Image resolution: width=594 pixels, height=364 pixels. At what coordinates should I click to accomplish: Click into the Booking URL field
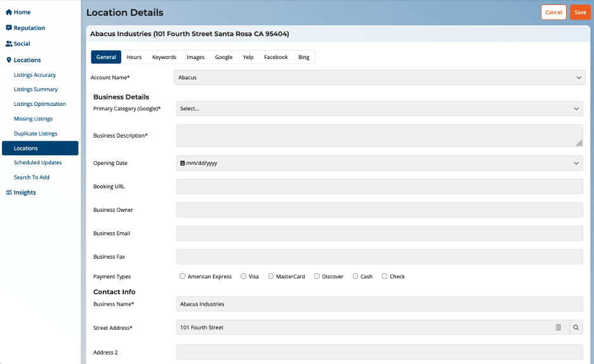379,186
